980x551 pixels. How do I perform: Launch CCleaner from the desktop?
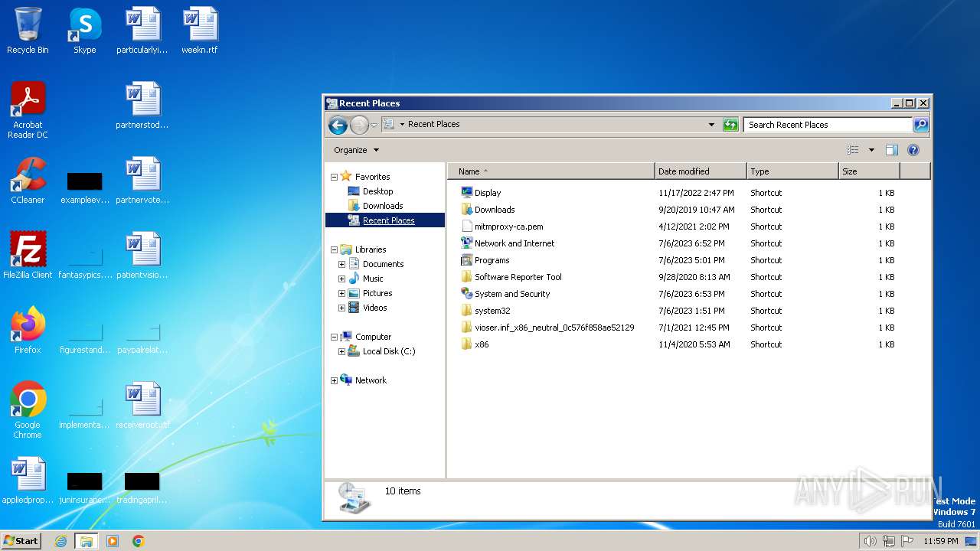(28, 181)
